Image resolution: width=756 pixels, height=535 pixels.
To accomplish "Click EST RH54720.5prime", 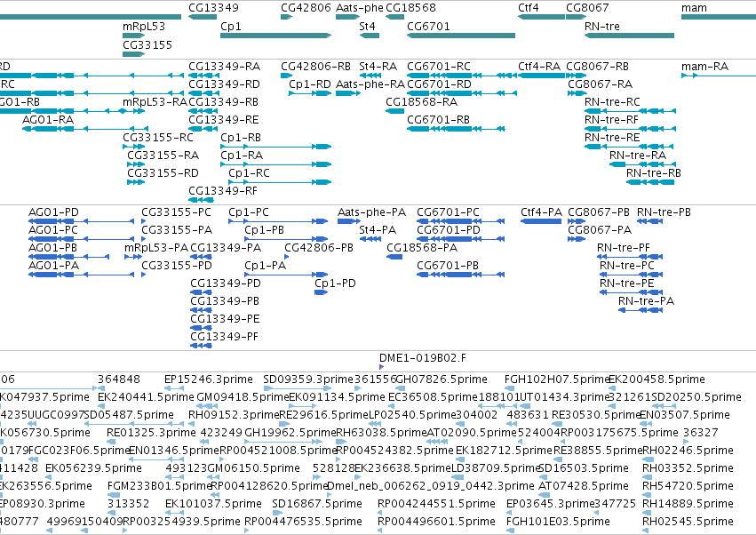I will pos(688,486).
